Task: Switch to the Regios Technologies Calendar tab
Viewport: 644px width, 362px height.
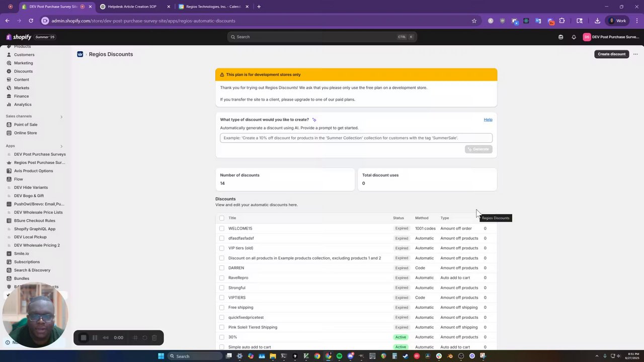Action: (213, 7)
